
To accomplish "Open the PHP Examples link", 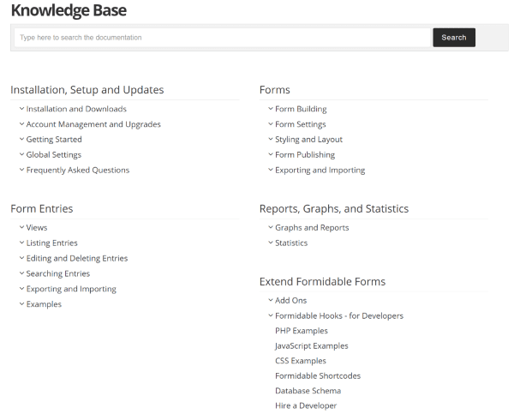I will (302, 331).
